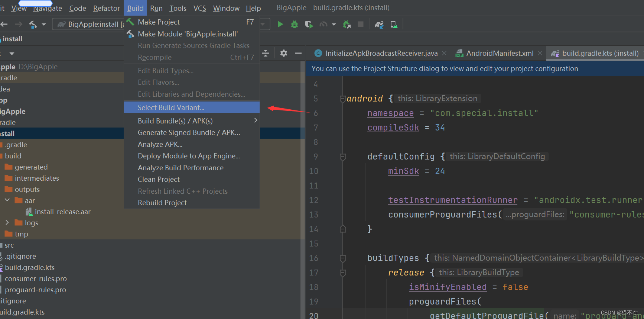This screenshot has height=319, width=644.
Task: Fold the release block at line 17
Action: (x=342, y=273)
